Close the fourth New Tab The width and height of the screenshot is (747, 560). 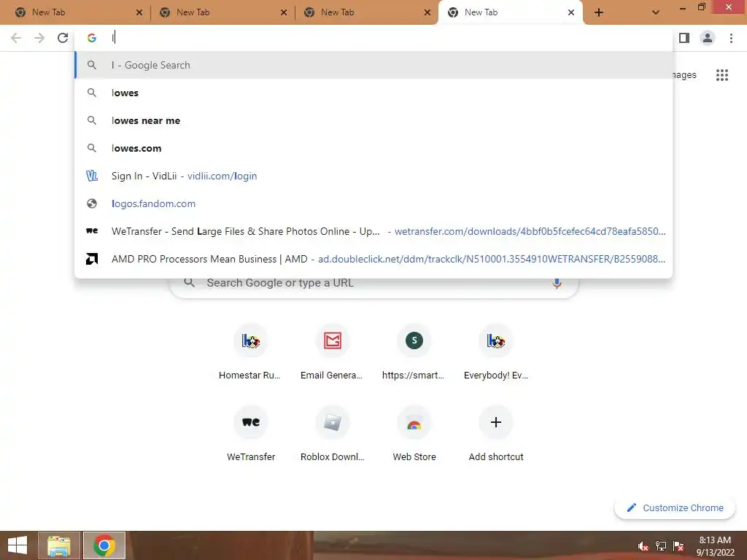570,13
